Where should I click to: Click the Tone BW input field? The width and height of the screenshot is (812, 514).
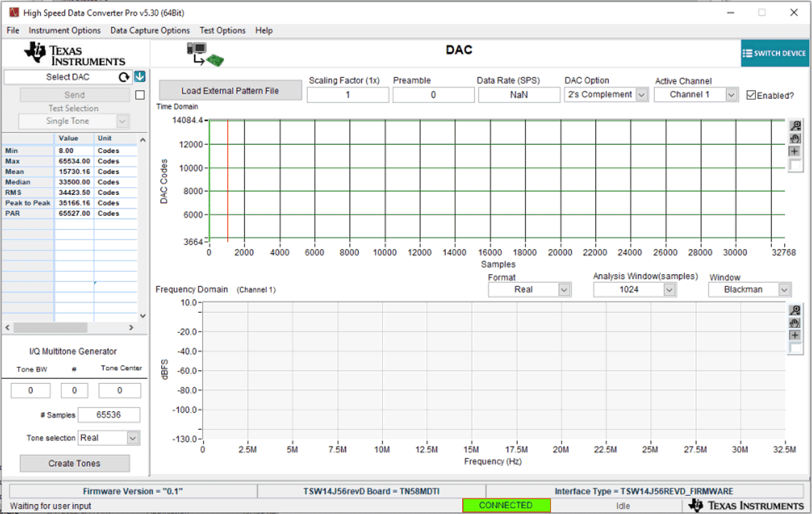click(31, 390)
